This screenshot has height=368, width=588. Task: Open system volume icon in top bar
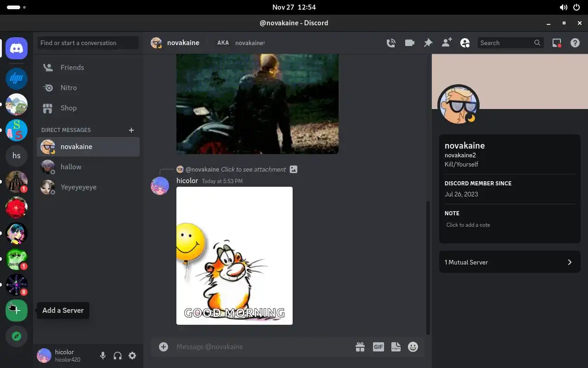click(x=563, y=7)
